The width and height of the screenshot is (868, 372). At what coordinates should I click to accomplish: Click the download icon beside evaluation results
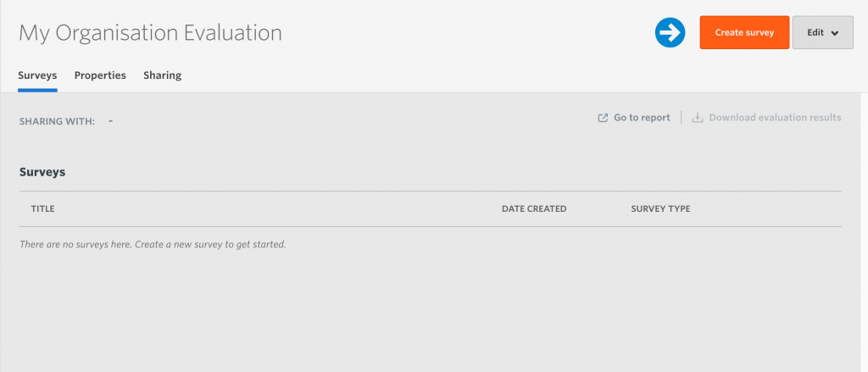(698, 118)
